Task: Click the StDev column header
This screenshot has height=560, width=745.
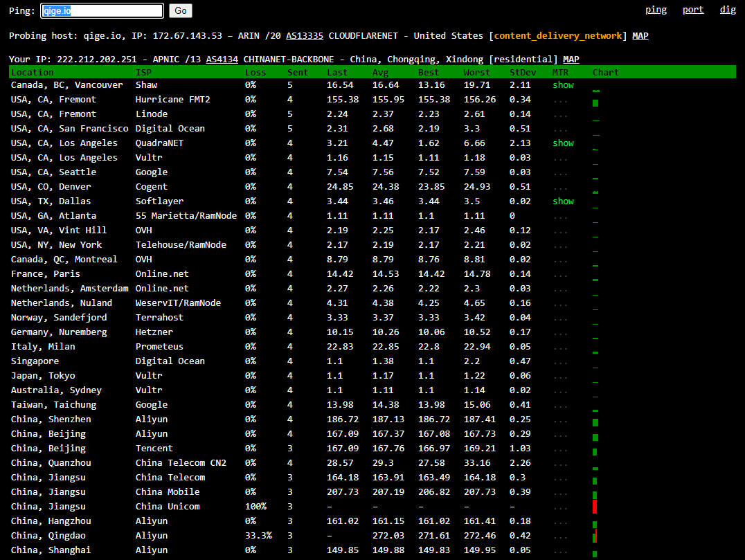Action: pyautogui.click(x=523, y=72)
